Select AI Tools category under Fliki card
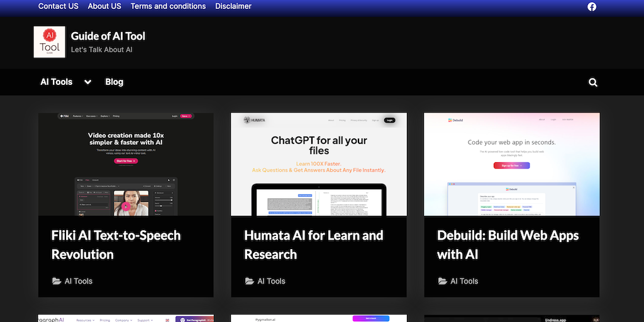 point(79,281)
